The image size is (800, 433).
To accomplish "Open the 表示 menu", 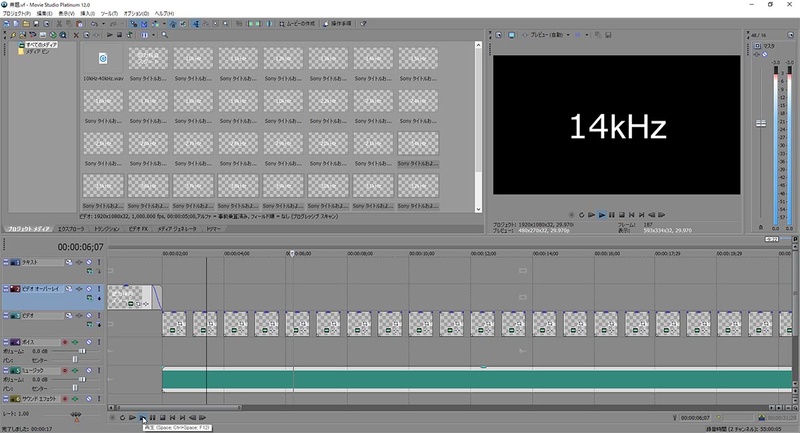I will tap(66, 13).
